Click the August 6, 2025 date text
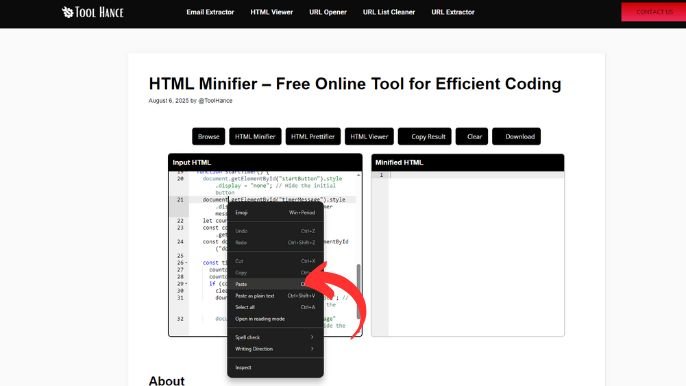Viewport: 686px width, 386px height. pos(168,101)
